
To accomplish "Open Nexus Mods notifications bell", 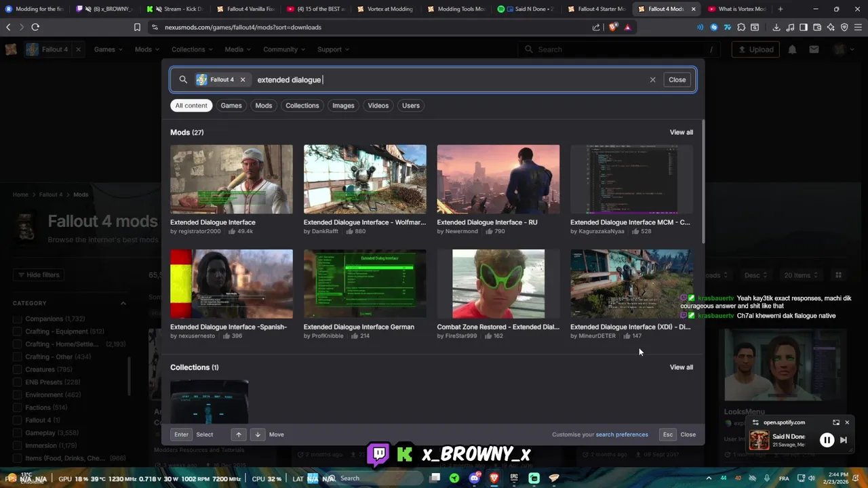I will point(792,49).
